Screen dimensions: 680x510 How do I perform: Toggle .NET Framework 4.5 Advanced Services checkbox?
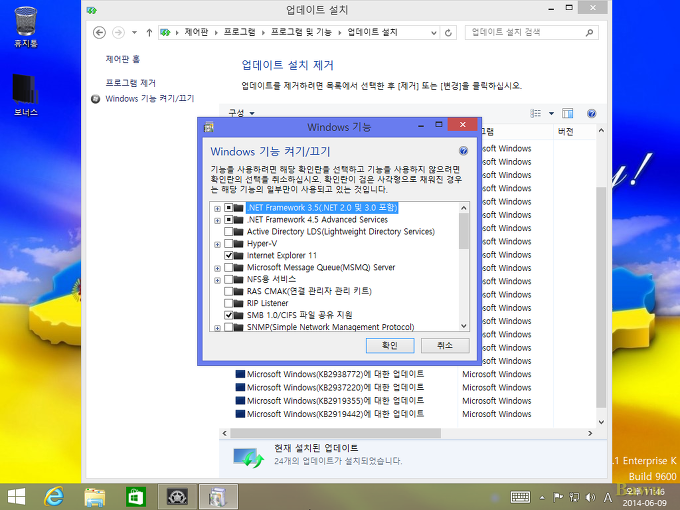point(229,220)
